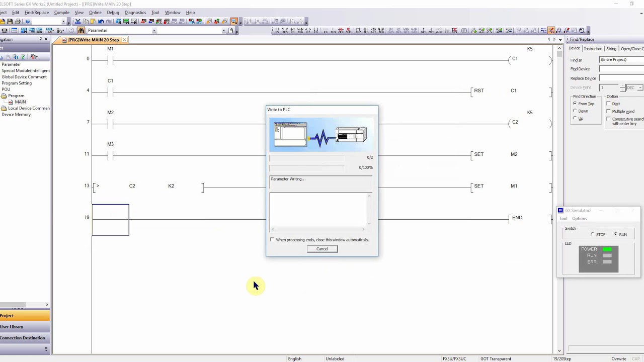Open the Online menu
644x362 pixels.
coord(95,13)
